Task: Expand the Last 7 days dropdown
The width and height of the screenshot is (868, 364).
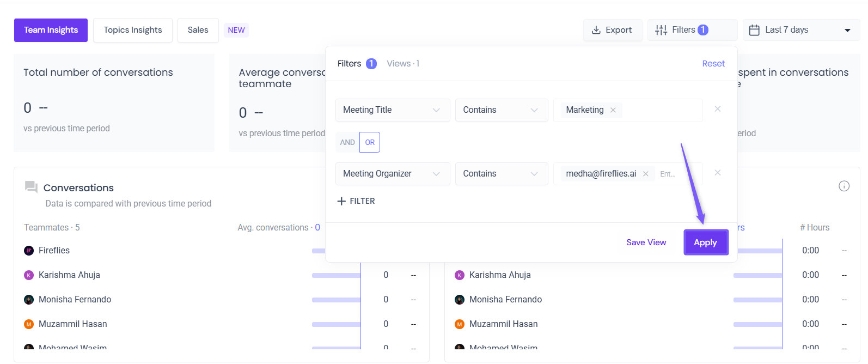Action: (847, 30)
